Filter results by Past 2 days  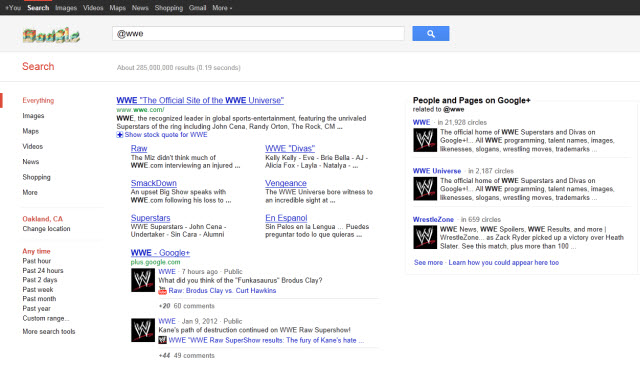(x=40, y=280)
